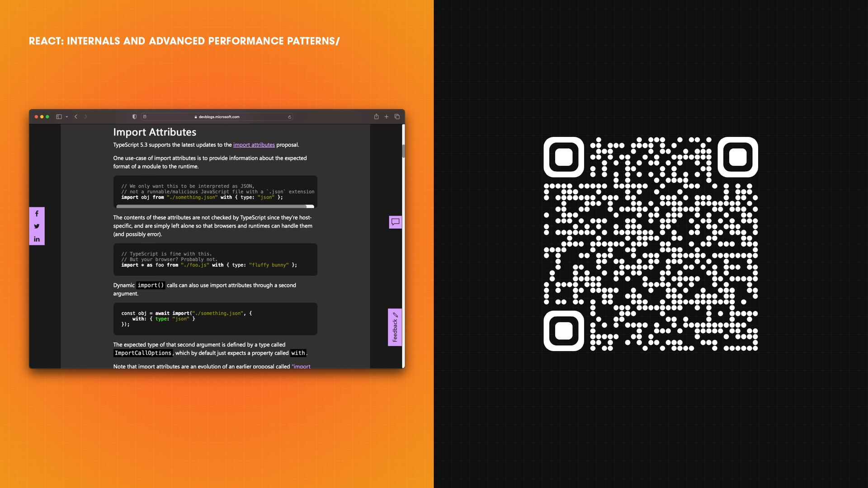
Task: Click the page's vertical scrollbar thumb
Action: (x=403, y=150)
